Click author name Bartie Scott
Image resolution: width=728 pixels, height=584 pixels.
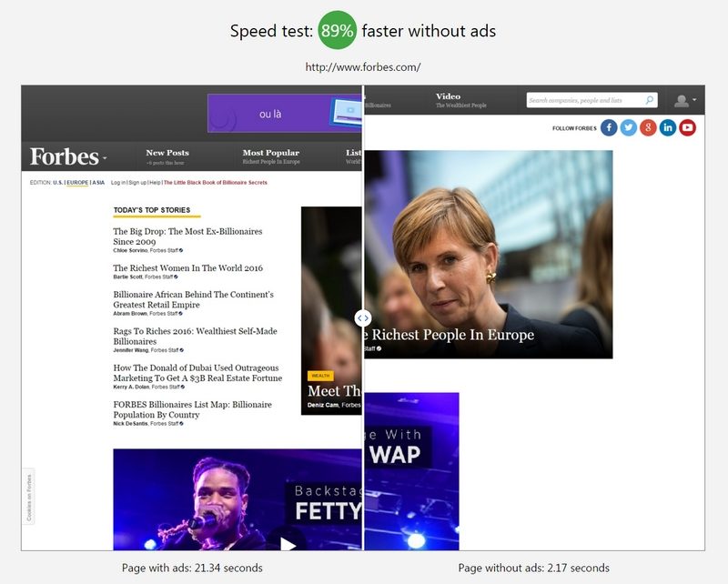(x=127, y=277)
